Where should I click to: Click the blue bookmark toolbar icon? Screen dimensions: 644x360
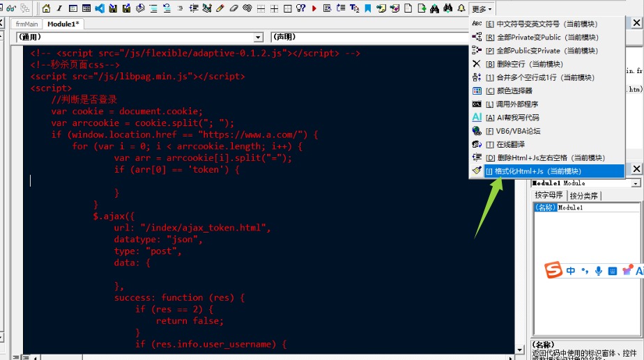click(367, 8)
